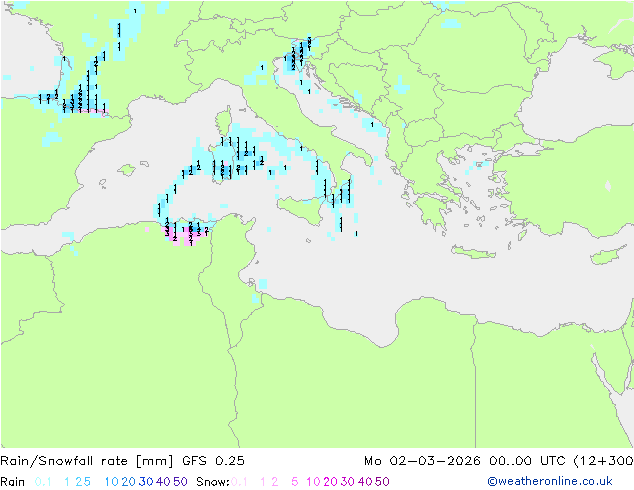Click the "Snow:" legend label
Screen dimensions: 634x490
pos(213,482)
